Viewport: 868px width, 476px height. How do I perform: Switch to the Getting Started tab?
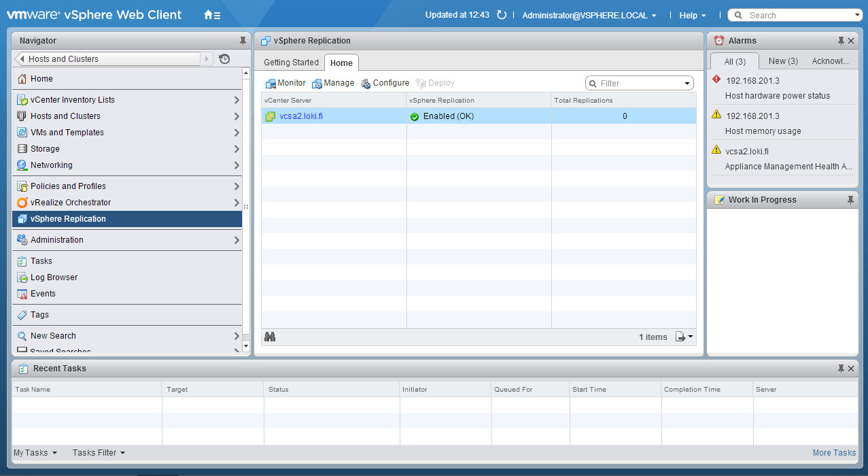[291, 63]
